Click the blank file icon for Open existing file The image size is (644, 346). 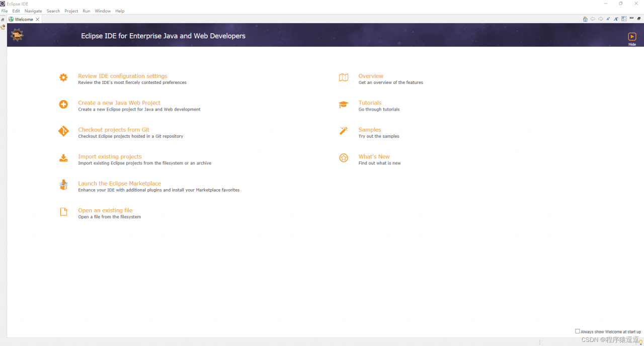(x=63, y=212)
